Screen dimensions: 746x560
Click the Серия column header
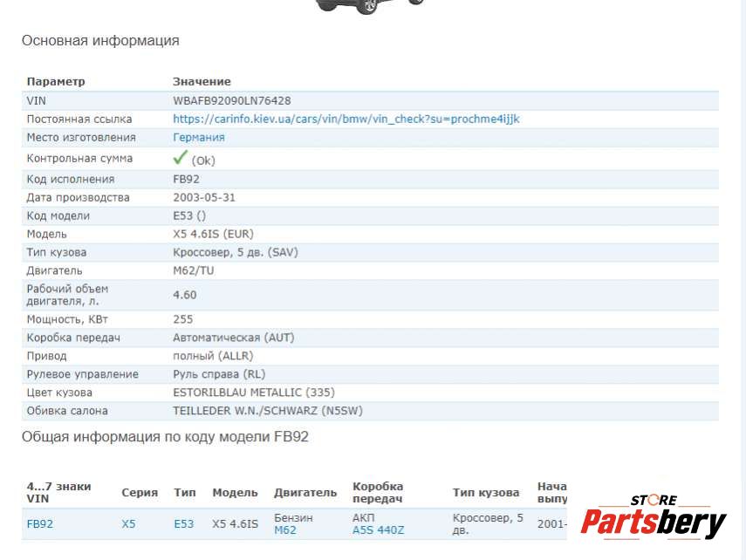click(x=140, y=493)
